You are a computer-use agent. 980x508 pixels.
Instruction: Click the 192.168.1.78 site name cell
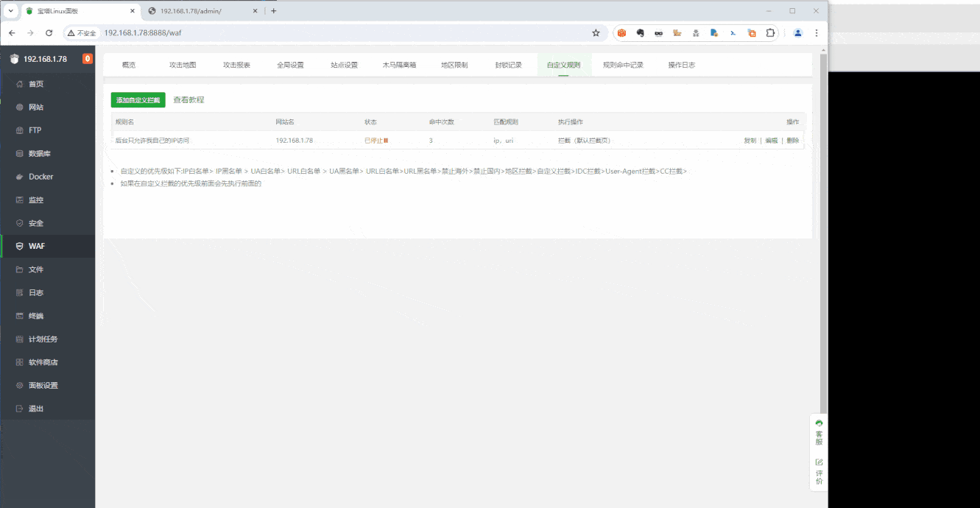(294, 140)
